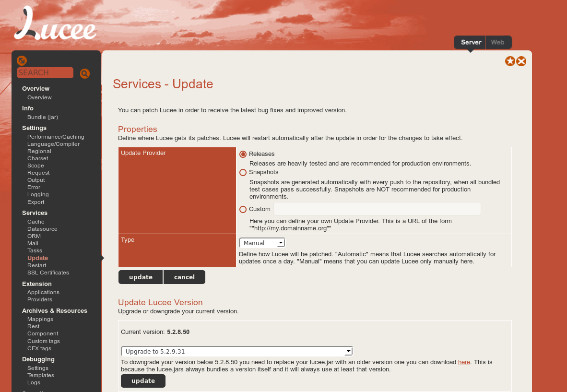Select the Custom update provider
Image resolution: width=567 pixels, height=392 pixels.
coord(243,209)
